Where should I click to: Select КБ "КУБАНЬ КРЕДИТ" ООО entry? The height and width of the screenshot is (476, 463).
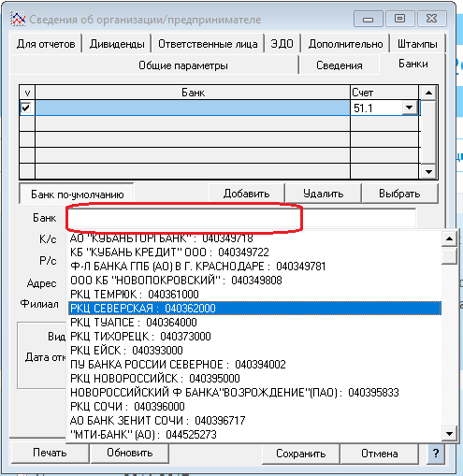254,252
